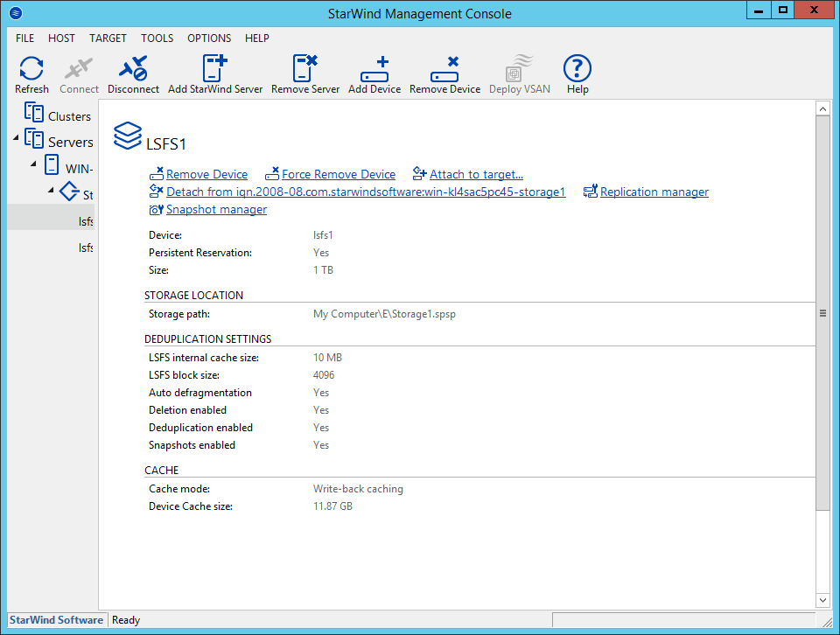Click Add StarWind Server toolbar icon
The image size is (840, 635).
click(x=215, y=68)
